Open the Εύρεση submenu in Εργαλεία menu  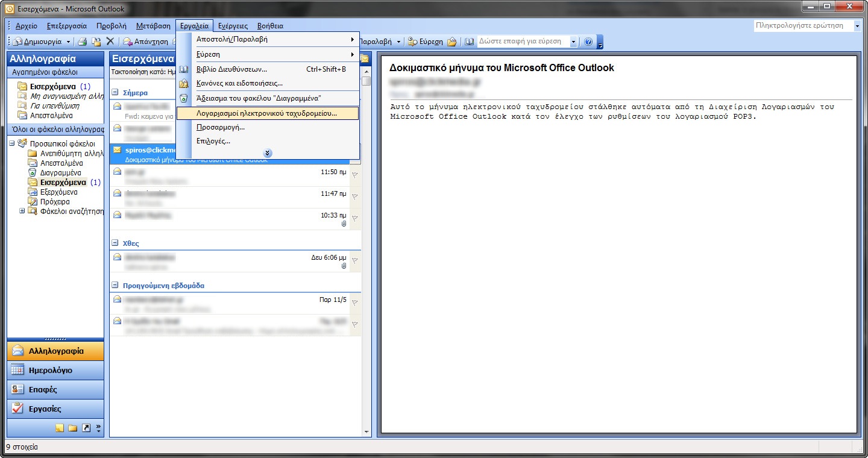[268, 54]
